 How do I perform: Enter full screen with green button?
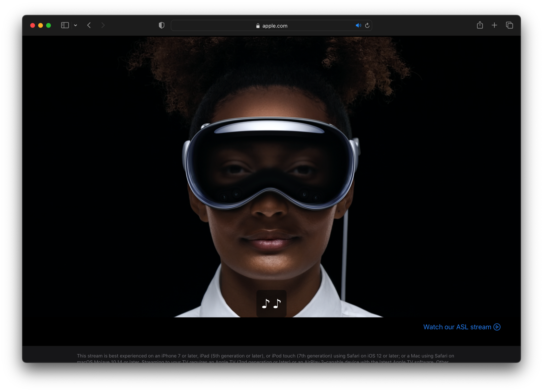[x=48, y=25]
